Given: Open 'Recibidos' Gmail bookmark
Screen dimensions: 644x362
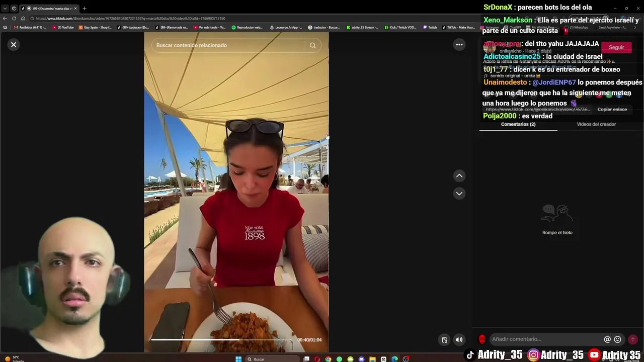Looking at the screenshot, I should coord(31,27).
